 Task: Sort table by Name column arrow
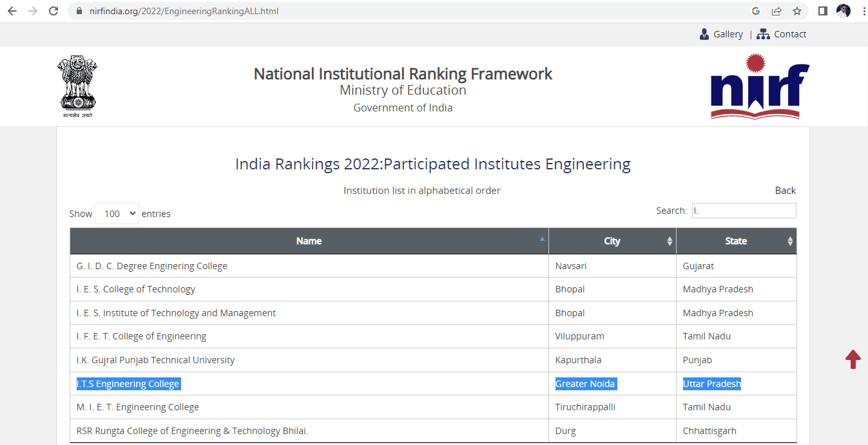pos(542,239)
